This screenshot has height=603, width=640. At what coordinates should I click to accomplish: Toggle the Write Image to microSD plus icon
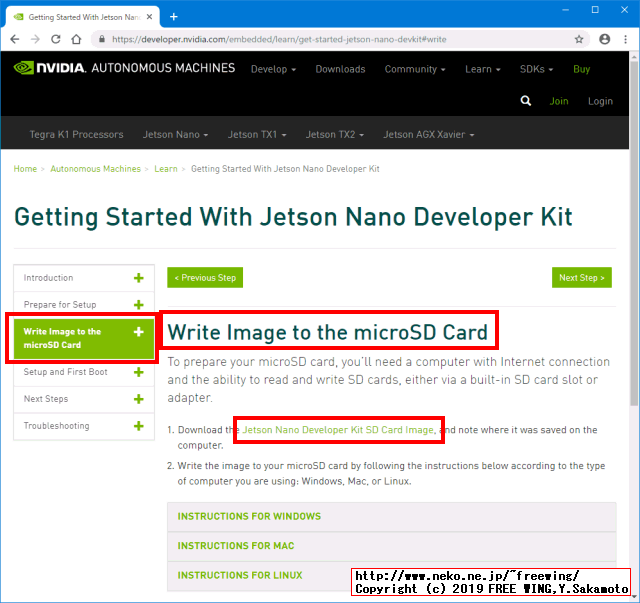139,332
